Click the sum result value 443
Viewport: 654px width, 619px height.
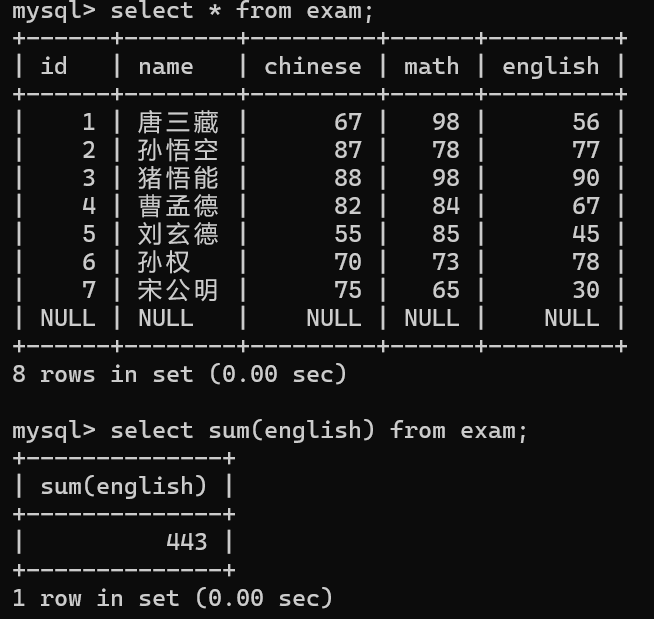[186, 542]
